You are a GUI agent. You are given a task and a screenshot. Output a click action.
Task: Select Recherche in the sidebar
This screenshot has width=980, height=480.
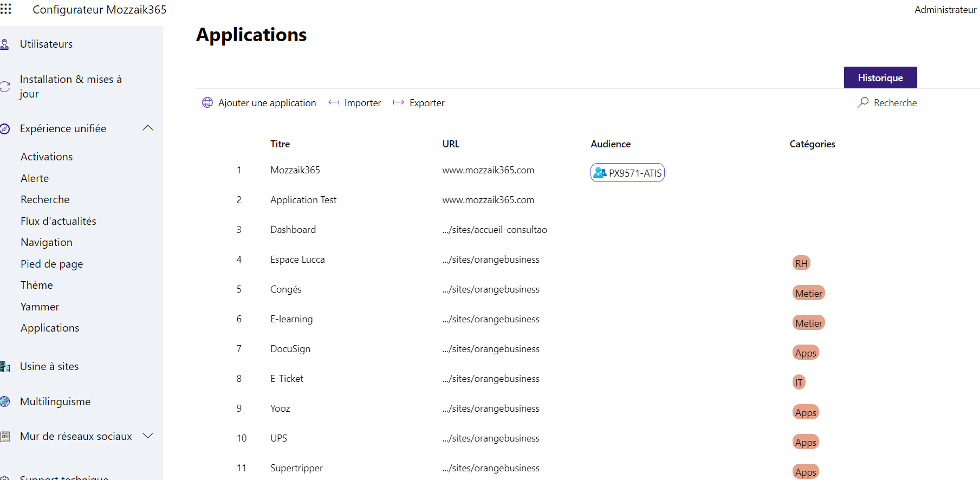click(45, 199)
